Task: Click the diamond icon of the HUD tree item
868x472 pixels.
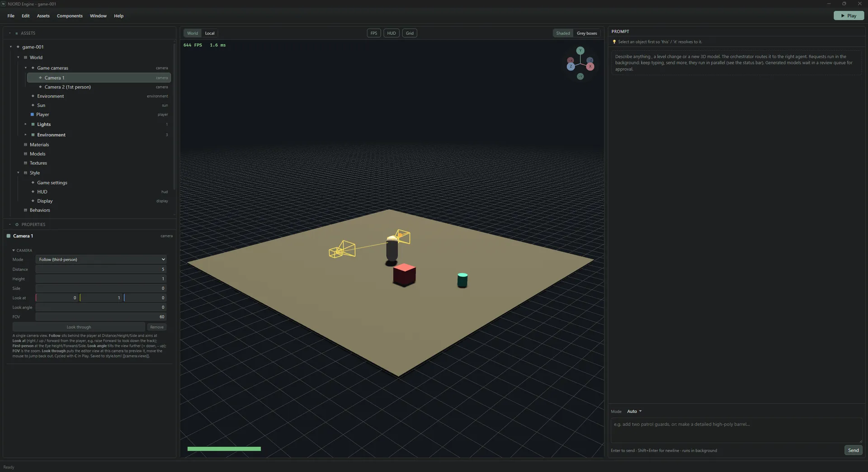Action: point(33,192)
